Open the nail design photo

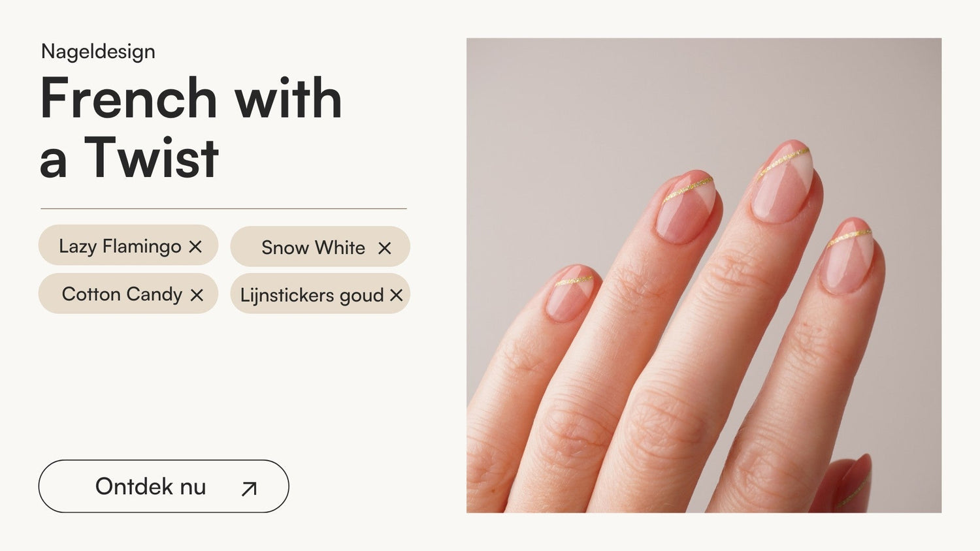click(704, 275)
